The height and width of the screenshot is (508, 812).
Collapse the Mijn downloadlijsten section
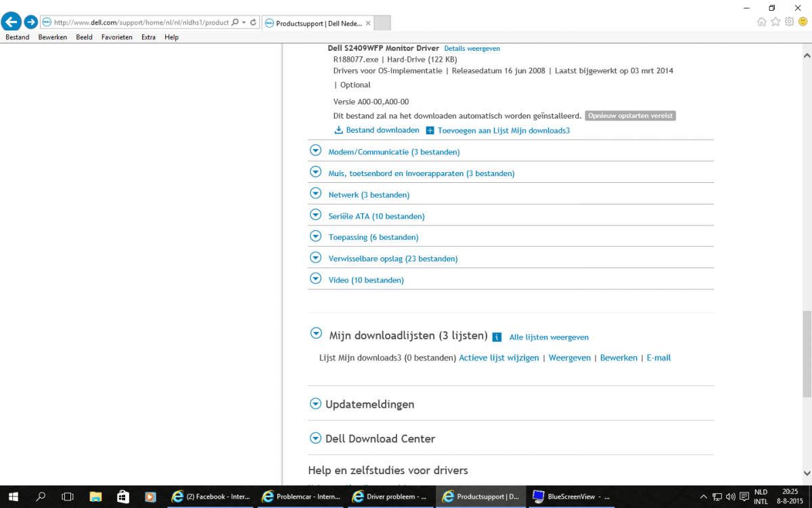click(x=316, y=333)
